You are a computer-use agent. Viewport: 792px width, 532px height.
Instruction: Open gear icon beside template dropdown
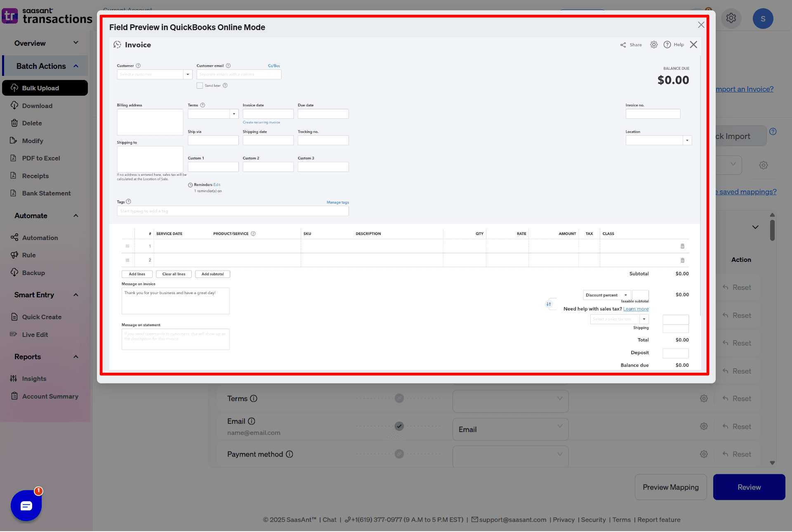[x=764, y=165]
